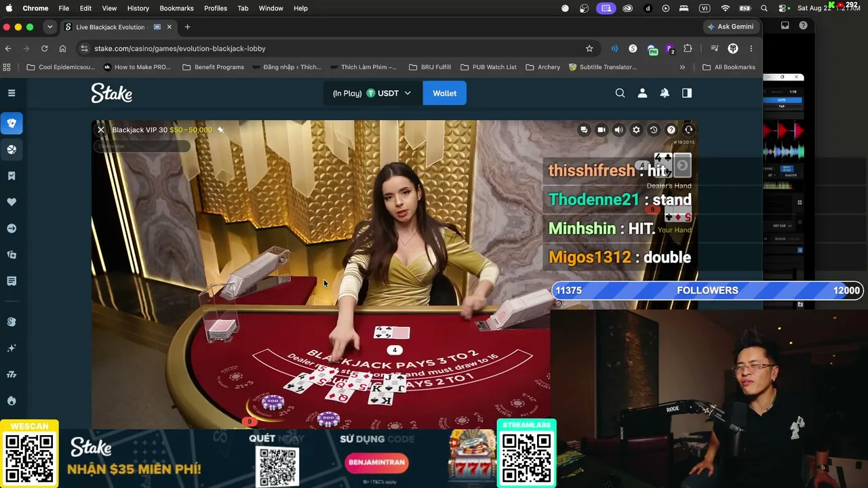Close the Blackjack VIP 30 table
This screenshot has width=868, height=488.
pos(101,129)
